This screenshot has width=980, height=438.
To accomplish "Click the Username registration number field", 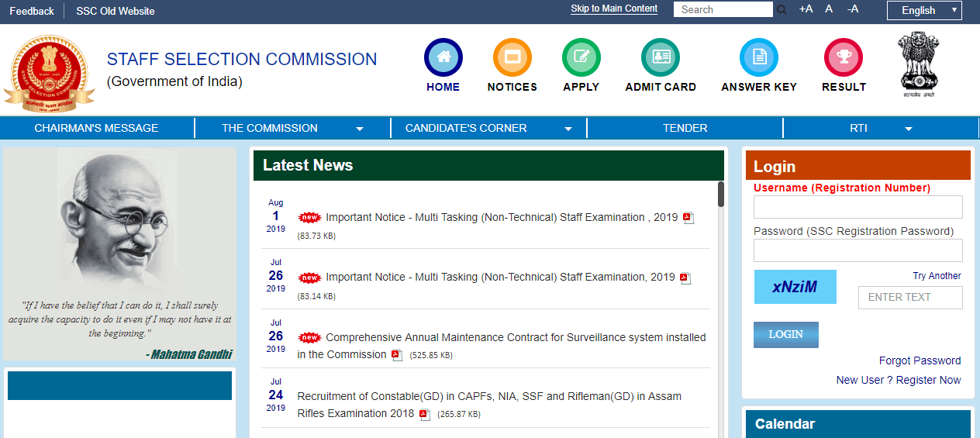I will 857,207.
